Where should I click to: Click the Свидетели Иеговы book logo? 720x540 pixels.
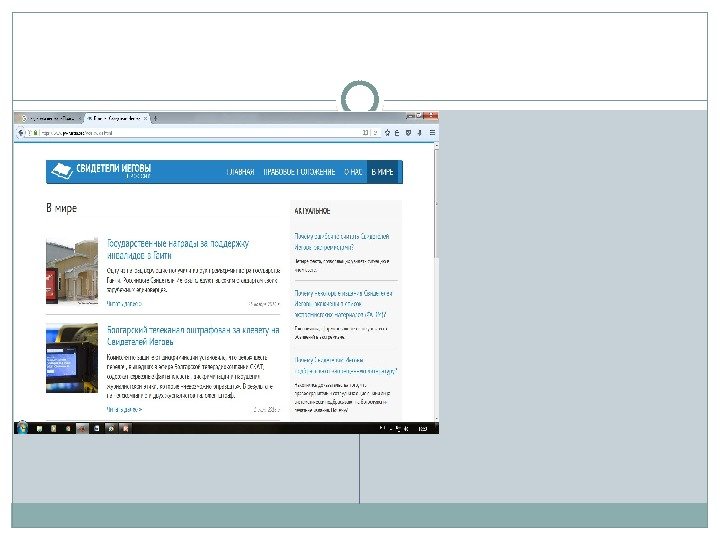click(x=62, y=171)
